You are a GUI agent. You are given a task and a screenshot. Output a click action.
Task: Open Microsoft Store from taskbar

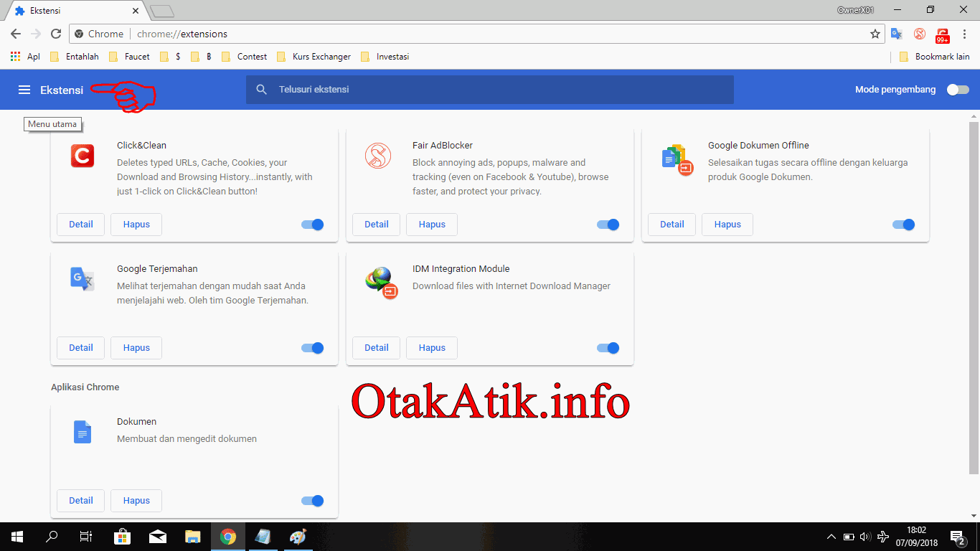(x=123, y=537)
